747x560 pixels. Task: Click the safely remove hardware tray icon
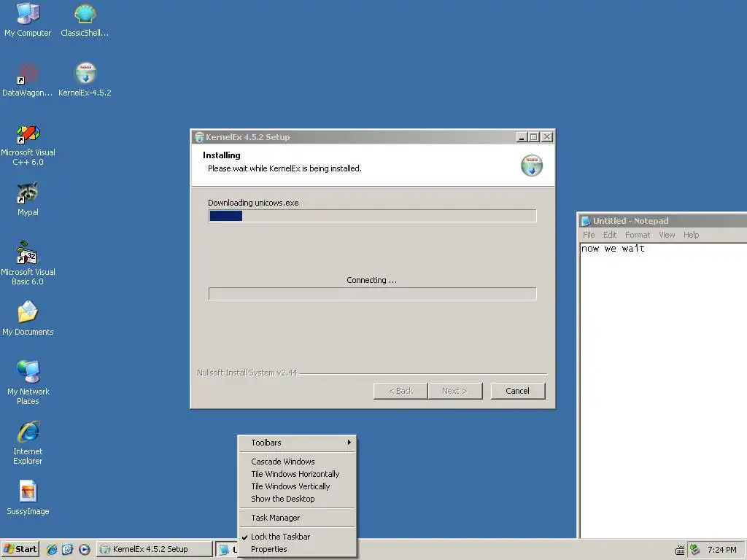pyautogui.click(x=695, y=550)
